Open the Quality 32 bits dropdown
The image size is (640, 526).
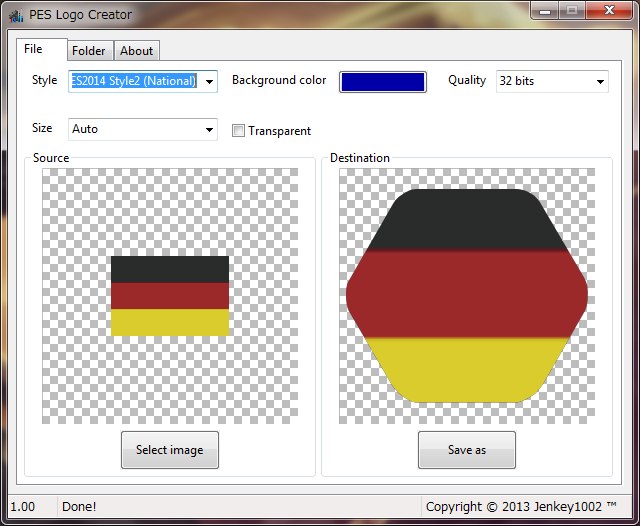552,81
